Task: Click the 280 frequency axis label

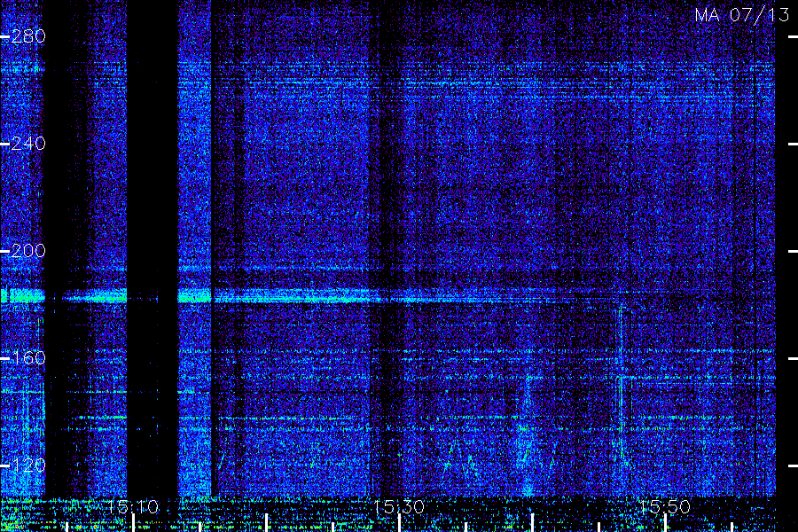Action: coord(28,36)
